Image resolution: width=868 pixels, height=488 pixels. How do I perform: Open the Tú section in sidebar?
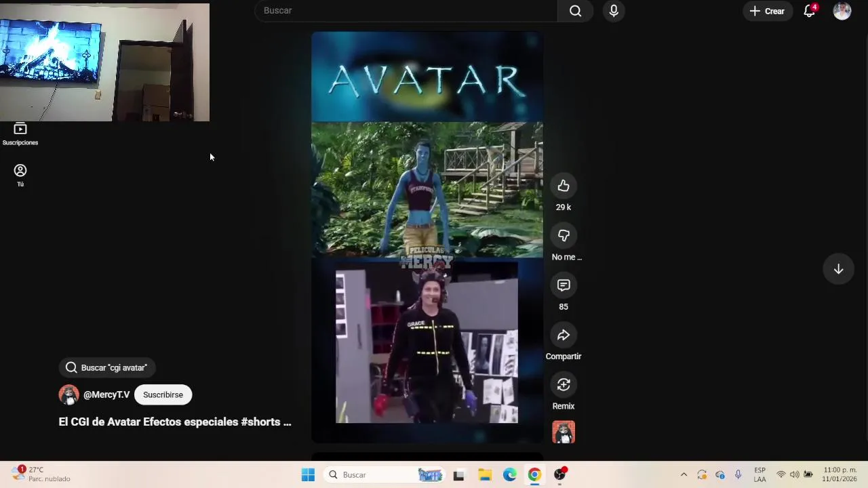click(x=20, y=175)
